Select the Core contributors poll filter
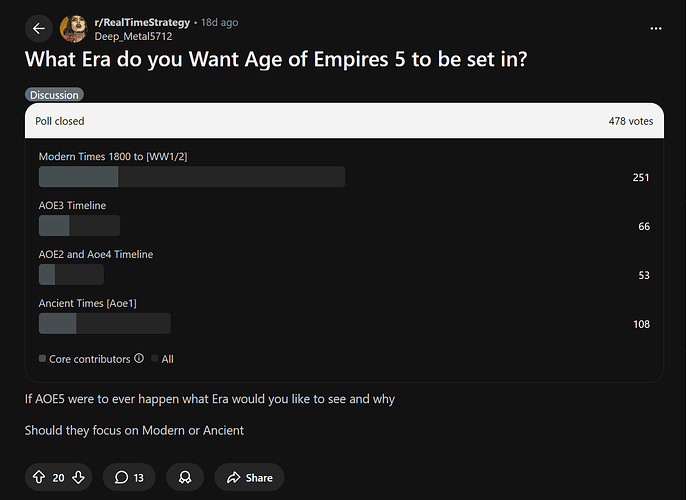 85,358
